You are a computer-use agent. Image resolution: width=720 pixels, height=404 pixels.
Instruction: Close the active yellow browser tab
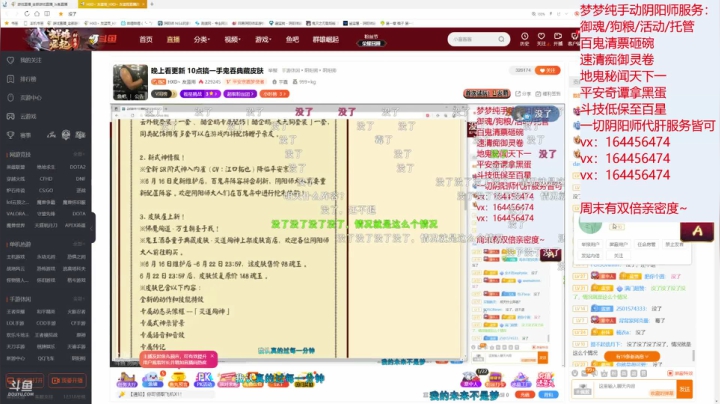(x=143, y=4)
